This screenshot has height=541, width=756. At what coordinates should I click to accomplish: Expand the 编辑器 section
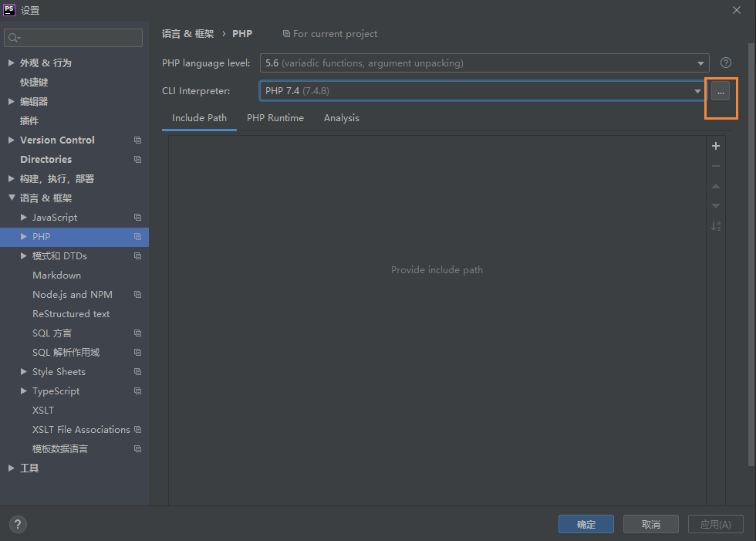[x=11, y=101]
